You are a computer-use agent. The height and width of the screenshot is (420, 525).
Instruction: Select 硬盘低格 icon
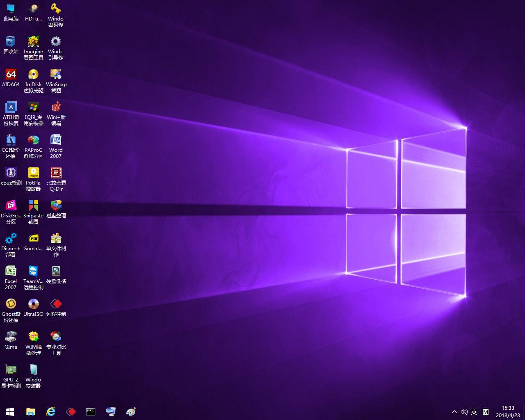point(56,275)
